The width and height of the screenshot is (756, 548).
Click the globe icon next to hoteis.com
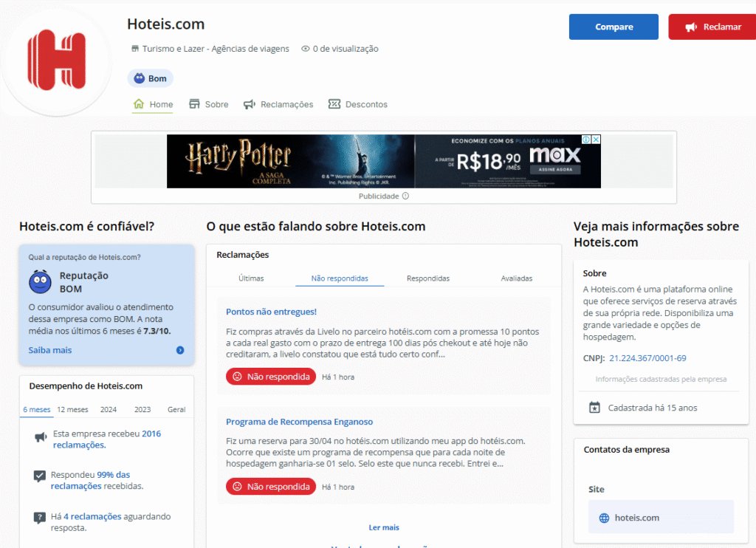click(x=604, y=518)
